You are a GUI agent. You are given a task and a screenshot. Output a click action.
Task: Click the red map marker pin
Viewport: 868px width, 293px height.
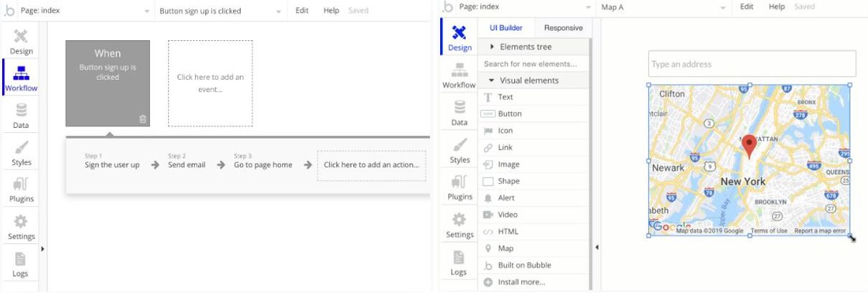749,146
